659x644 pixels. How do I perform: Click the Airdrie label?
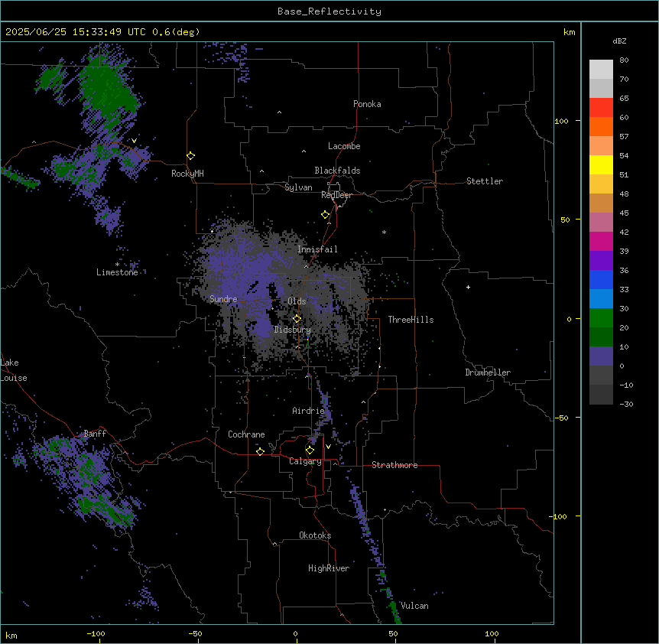click(309, 411)
